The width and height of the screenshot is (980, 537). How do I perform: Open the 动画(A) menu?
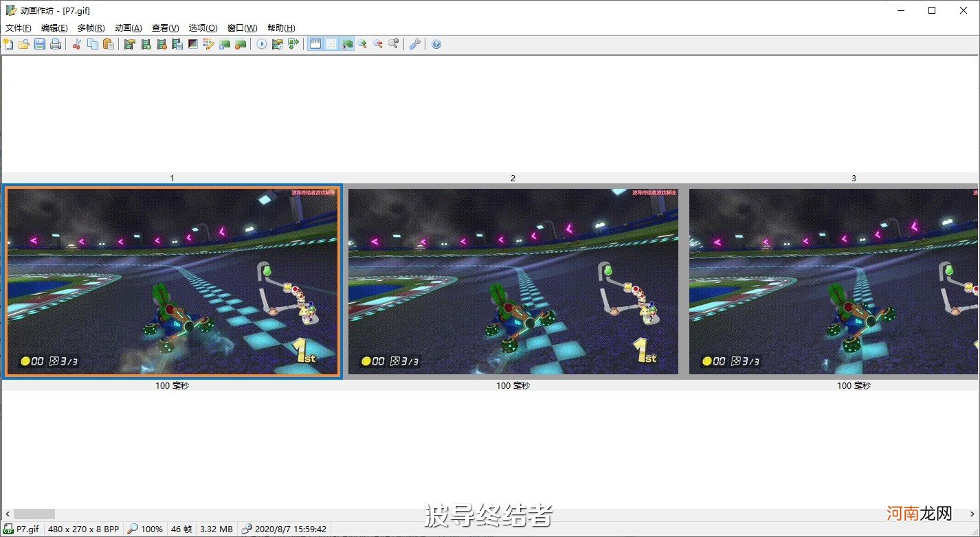coord(129,28)
